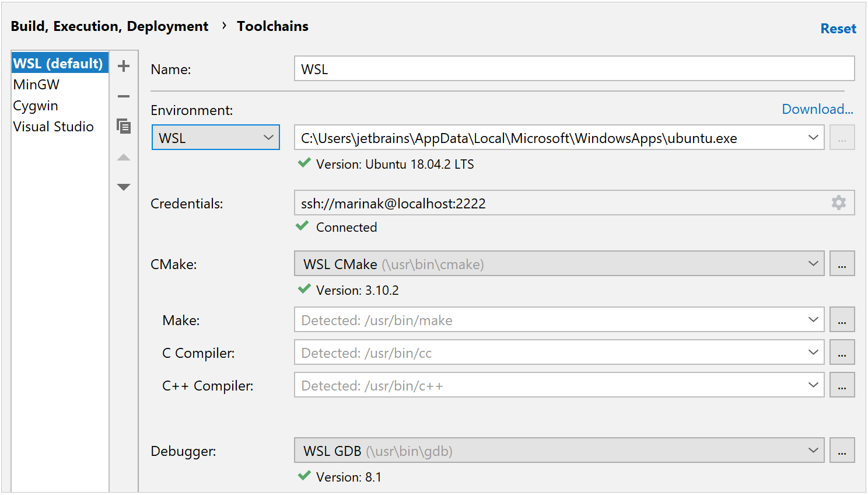Focus the Name input field
The image size is (868, 495).
click(x=575, y=69)
